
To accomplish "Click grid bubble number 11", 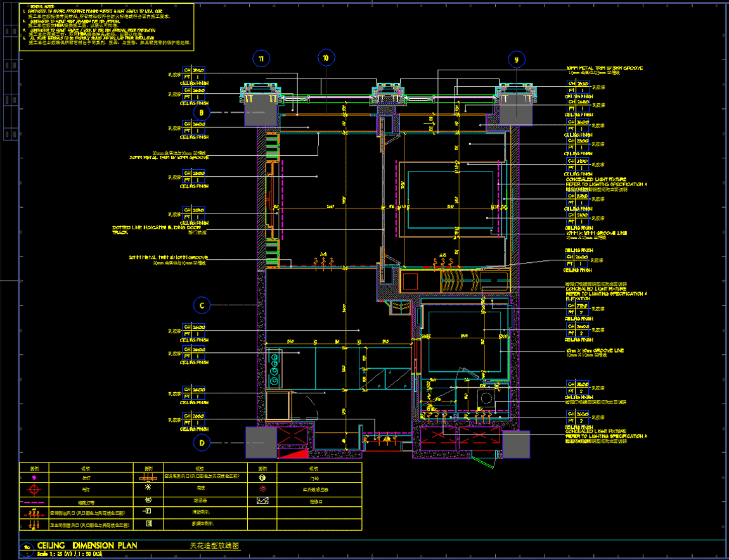I will tap(261, 60).
